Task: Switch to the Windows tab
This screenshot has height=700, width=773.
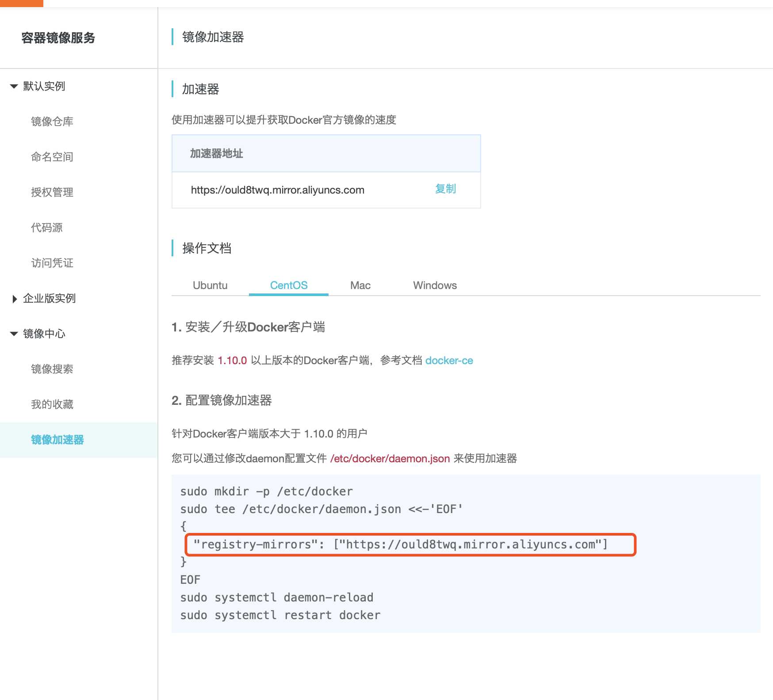Action: tap(435, 285)
